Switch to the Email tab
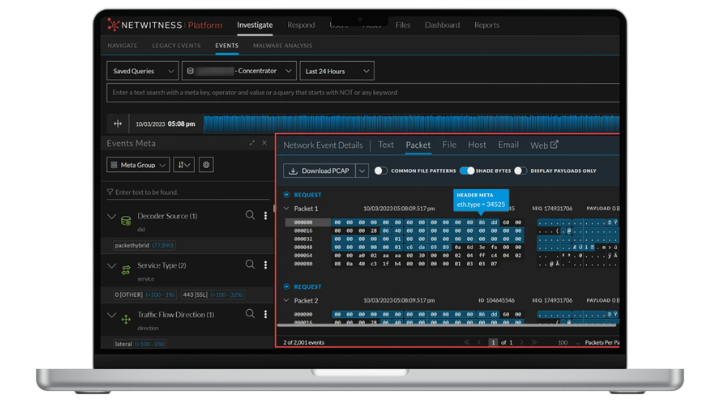The image size is (720, 400). click(508, 145)
